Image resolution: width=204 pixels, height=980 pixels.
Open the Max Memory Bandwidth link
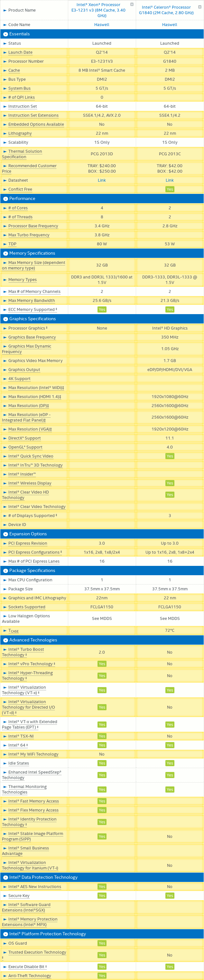pyautogui.click(x=32, y=301)
